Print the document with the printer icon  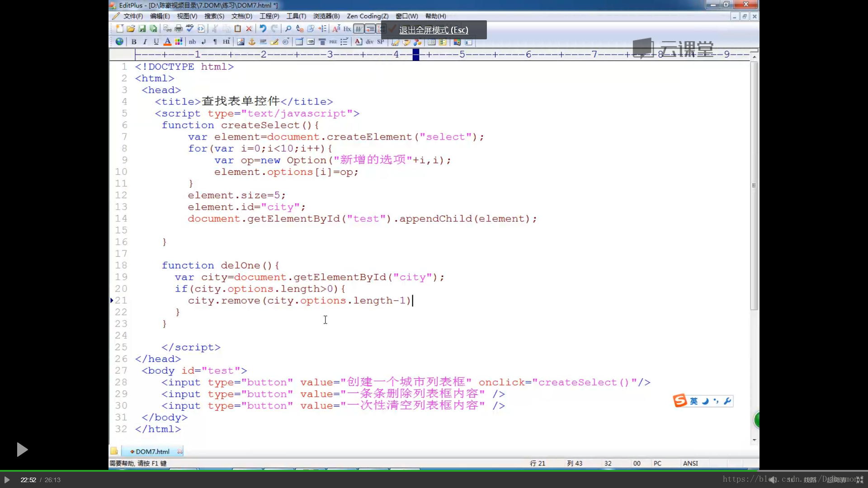click(179, 28)
